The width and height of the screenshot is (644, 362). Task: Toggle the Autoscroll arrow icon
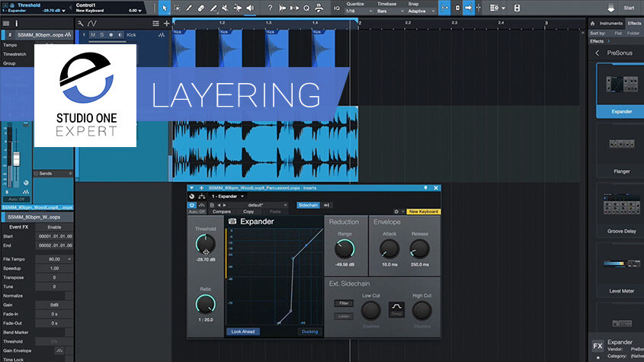[x=468, y=8]
